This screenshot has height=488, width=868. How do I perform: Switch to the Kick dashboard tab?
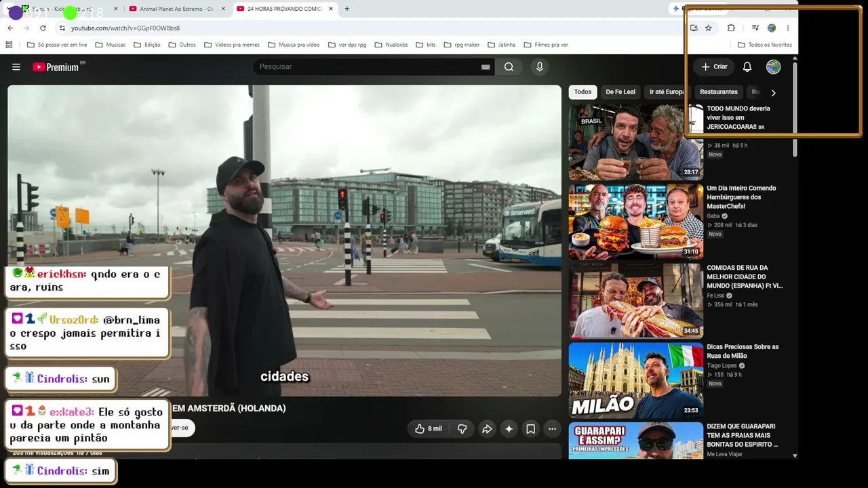click(68, 9)
